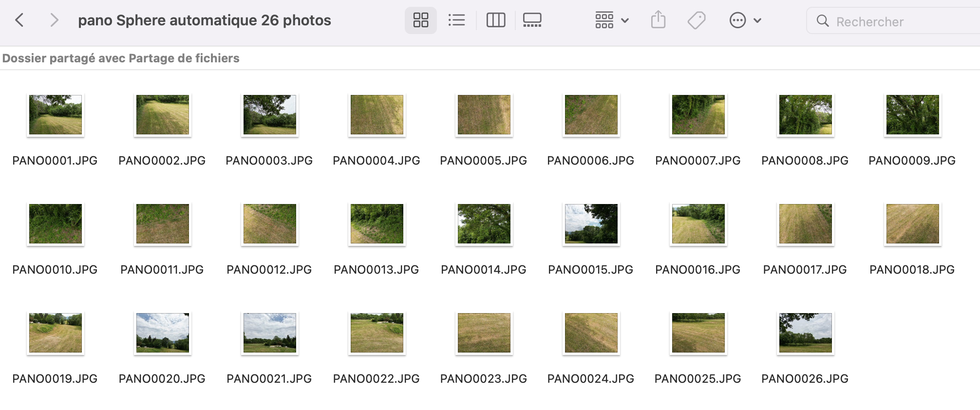980x410 pixels.
Task: Select PANO0014.JPG thumbnail
Action: 484,224
